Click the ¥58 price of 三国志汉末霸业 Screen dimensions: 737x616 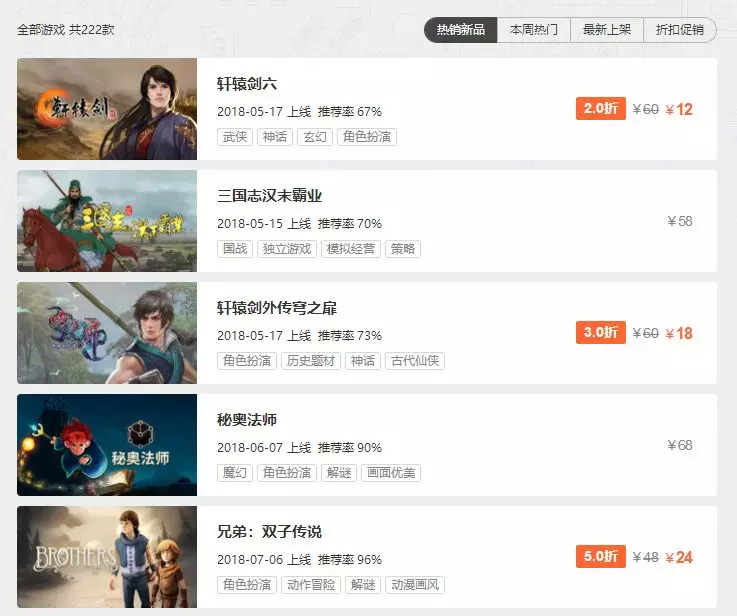[x=680, y=221]
